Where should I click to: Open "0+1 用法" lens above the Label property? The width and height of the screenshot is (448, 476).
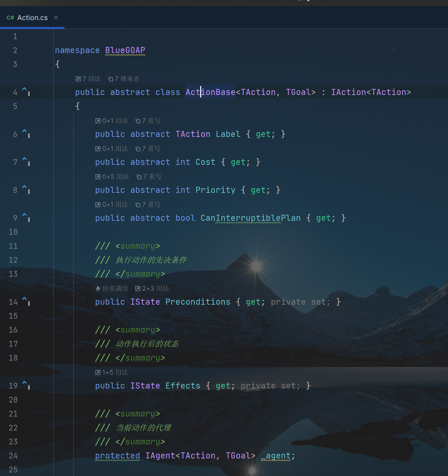[x=112, y=121]
